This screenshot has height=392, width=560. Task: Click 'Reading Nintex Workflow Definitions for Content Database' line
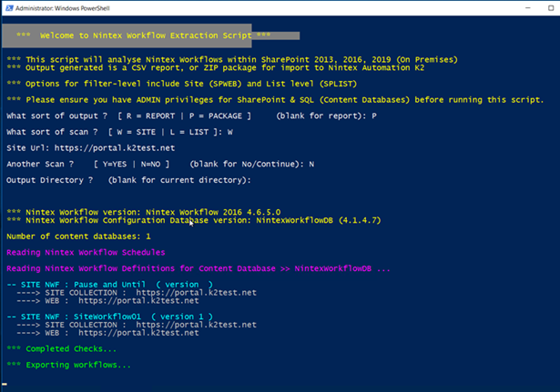(x=199, y=268)
